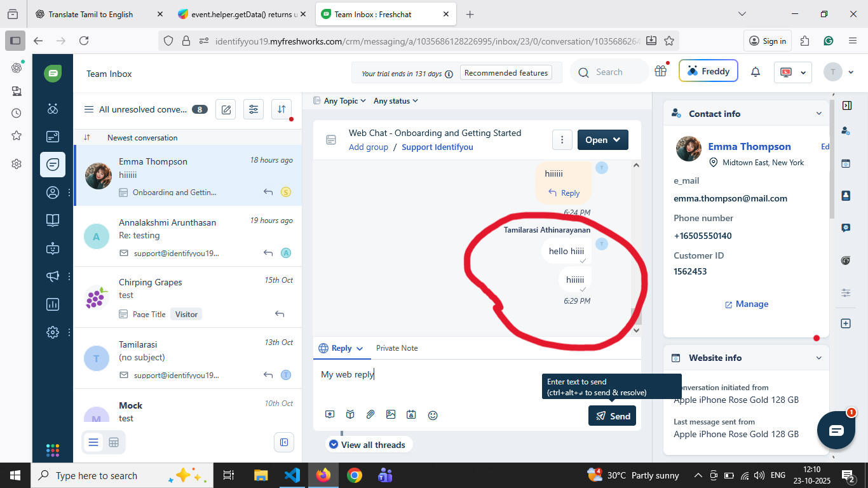Expand the Any Topic filter dropdown
Screen dimensions: 868x488
340,100
